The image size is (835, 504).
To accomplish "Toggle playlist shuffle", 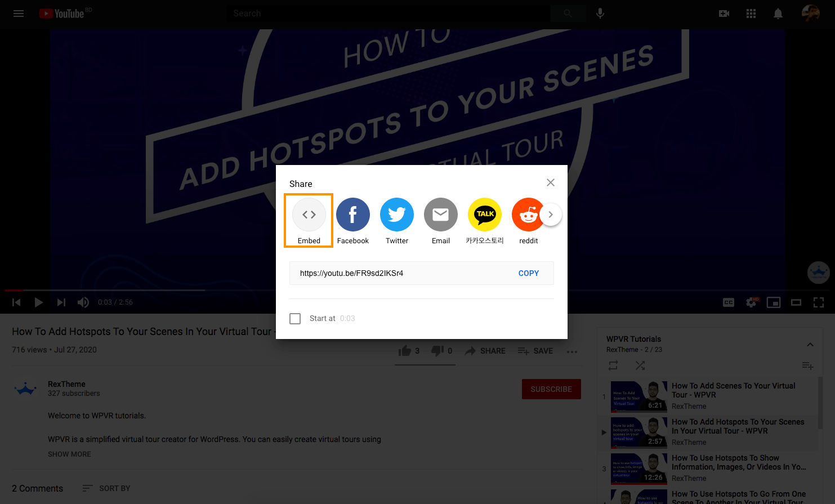I will 640,365.
